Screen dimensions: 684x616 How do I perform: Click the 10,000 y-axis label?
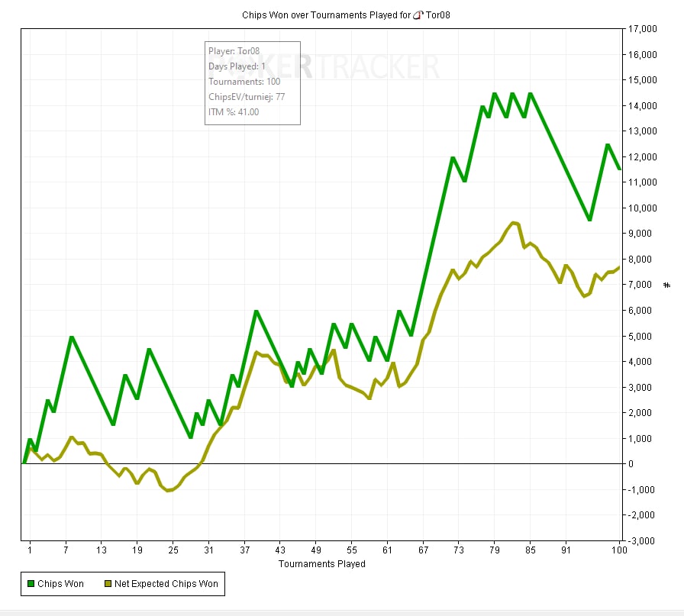point(642,208)
